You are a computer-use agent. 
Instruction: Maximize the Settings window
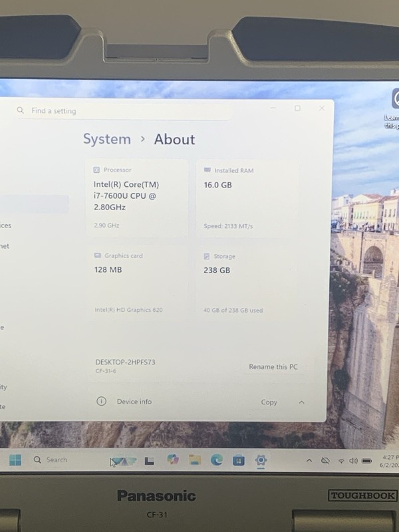point(297,108)
